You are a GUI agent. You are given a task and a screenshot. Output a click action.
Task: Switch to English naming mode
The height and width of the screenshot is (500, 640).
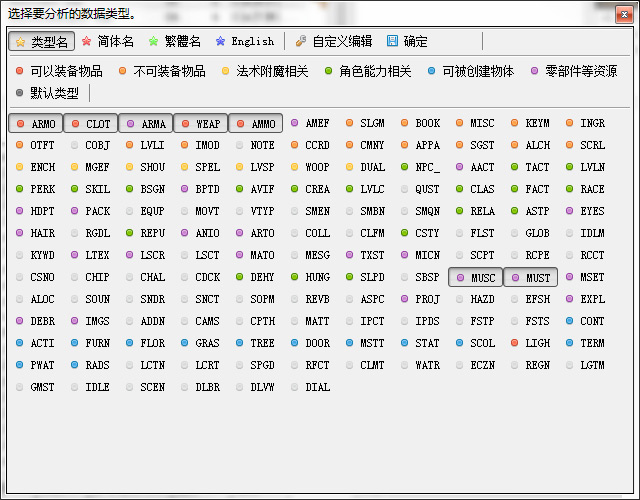coord(245,41)
